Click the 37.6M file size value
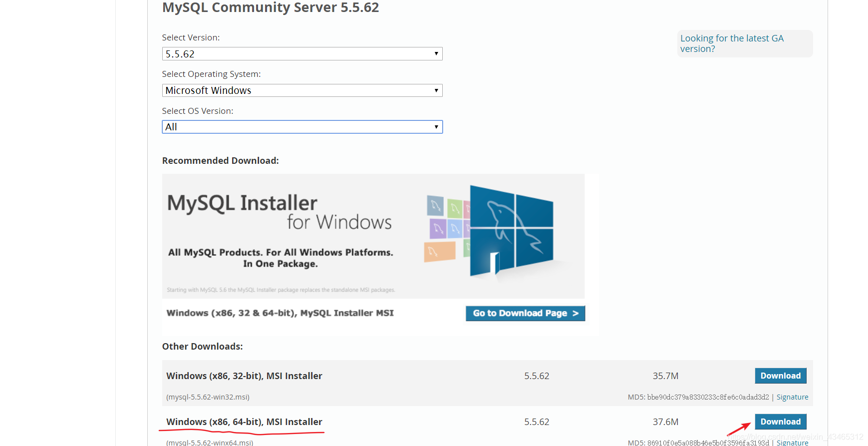This screenshot has width=868, height=446. 665,422
